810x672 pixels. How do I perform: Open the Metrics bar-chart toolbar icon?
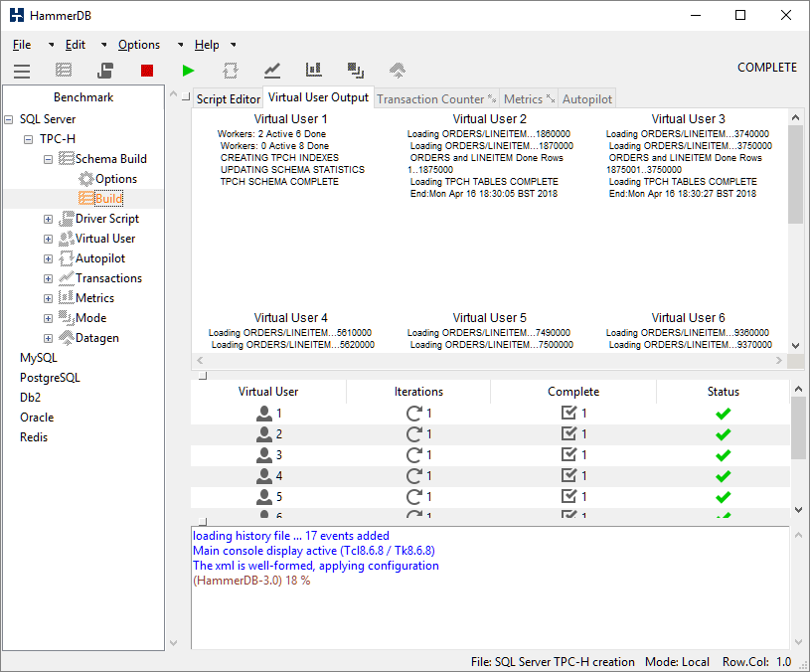pyautogui.click(x=314, y=70)
